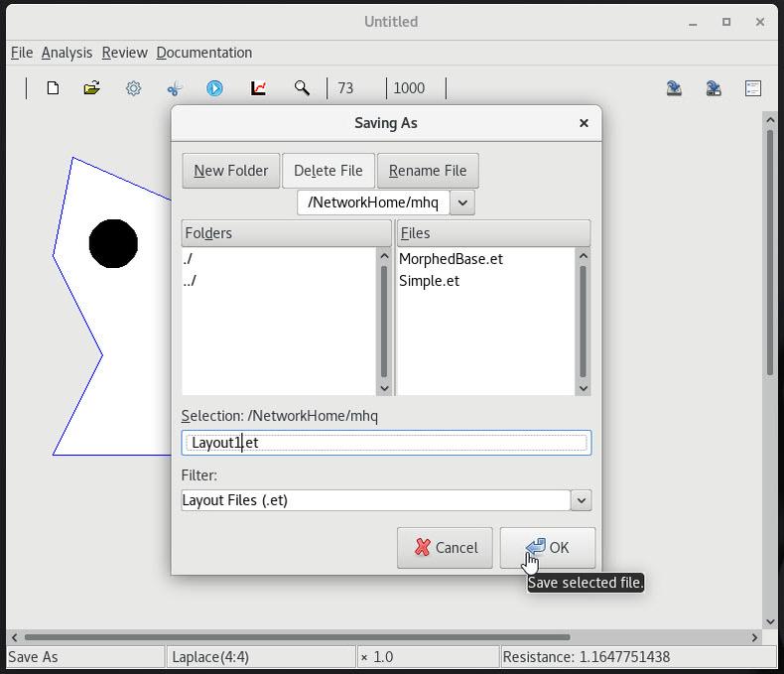Select the ../ parent folder entry
Screen dimensions: 784x674
(x=191, y=281)
